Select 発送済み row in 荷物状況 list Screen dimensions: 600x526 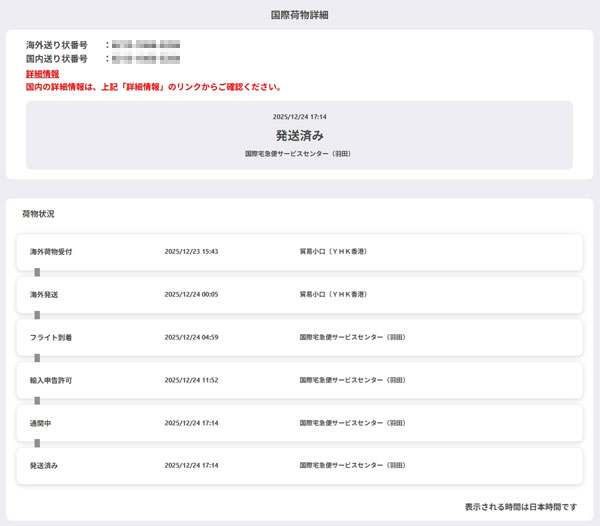coord(299,466)
